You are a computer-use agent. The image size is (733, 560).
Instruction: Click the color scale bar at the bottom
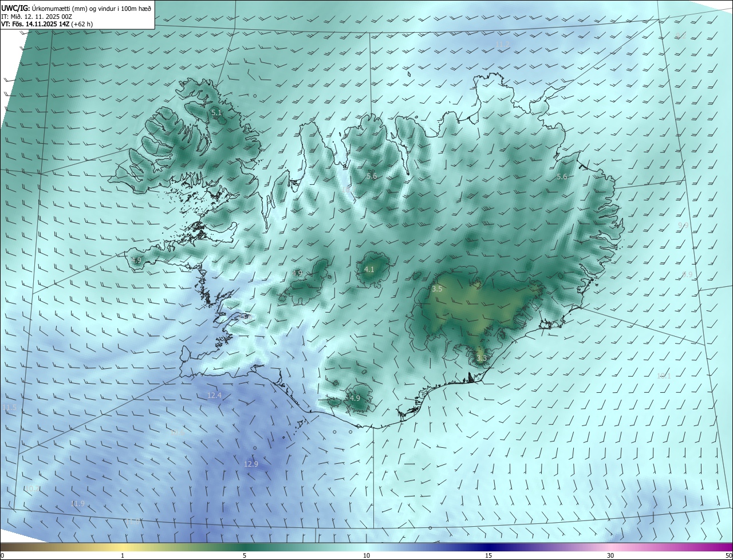point(366,547)
